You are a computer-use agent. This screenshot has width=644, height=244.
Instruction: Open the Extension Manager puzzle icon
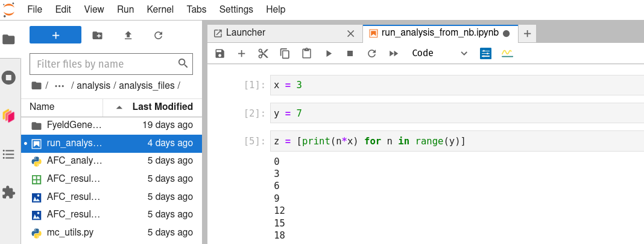point(8,192)
